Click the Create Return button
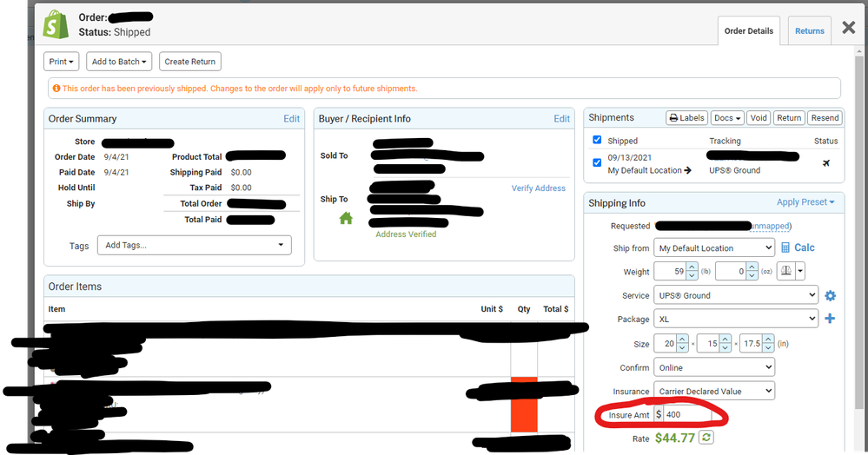The height and width of the screenshot is (455, 868). pos(190,62)
